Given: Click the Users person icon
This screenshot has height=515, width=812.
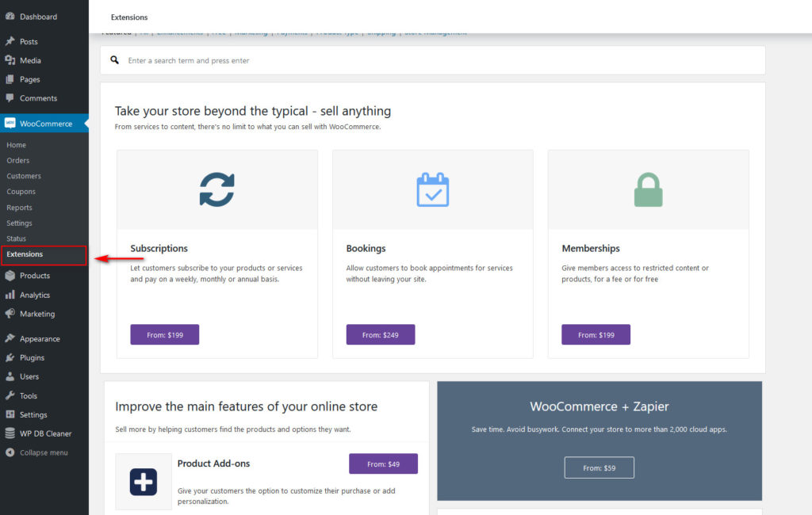Looking at the screenshot, I should [x=10, y=376].
